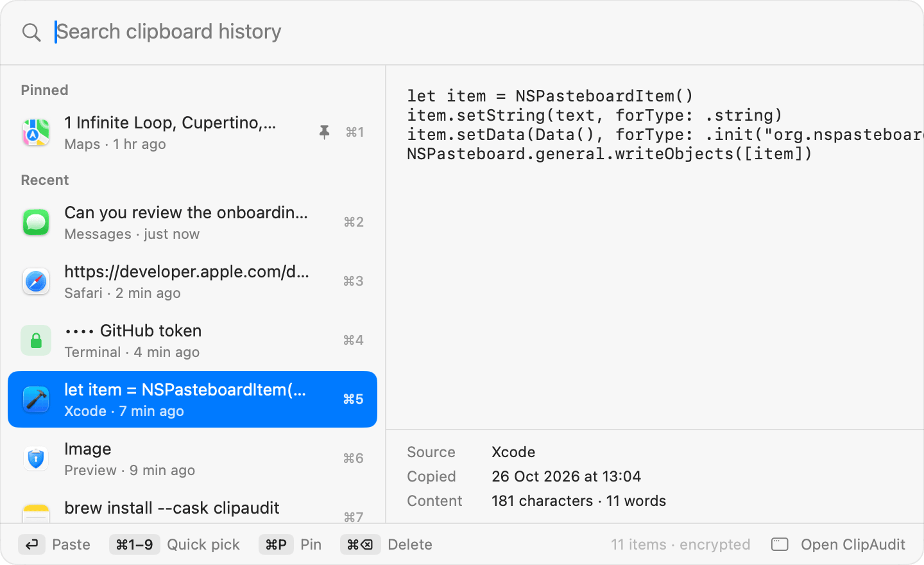Click the Safari compass icon

(x=36, y=281)
